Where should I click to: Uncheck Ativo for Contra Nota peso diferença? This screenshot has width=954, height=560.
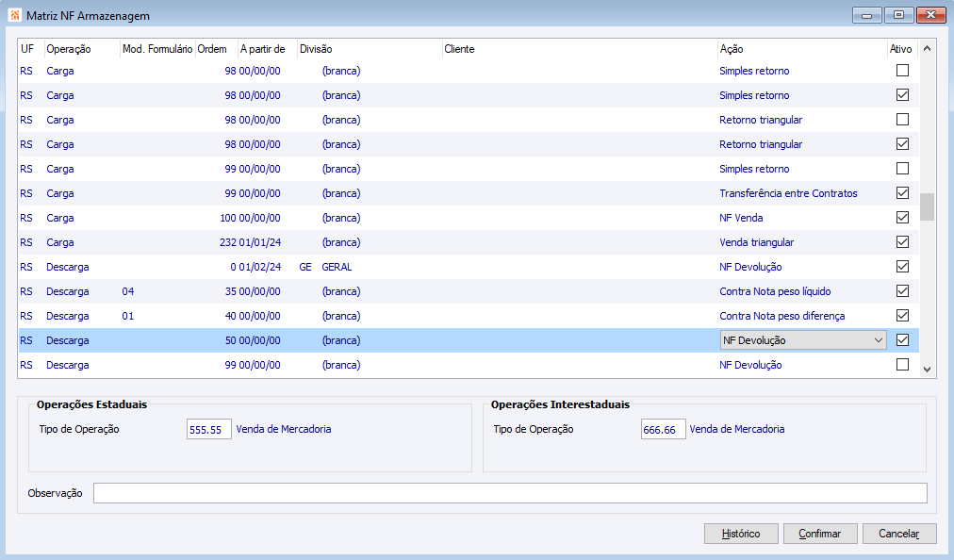[x=902, y=315]
